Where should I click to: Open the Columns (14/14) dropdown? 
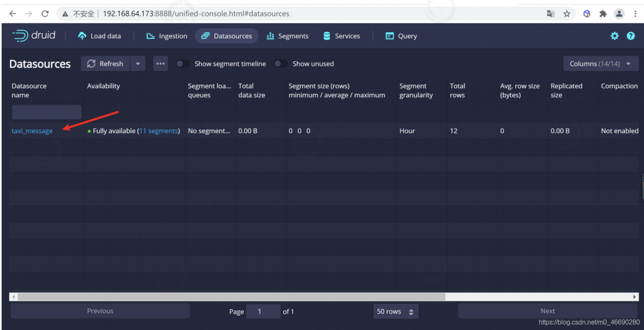point(601,64)
